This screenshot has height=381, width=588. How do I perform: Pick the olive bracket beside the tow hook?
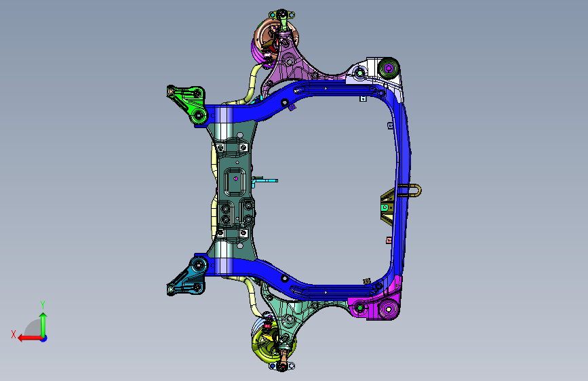pos(387,206)
